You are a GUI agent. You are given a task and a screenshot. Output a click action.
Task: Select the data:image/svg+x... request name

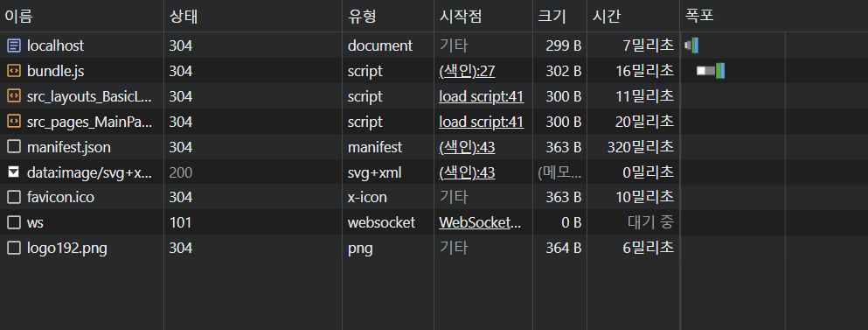[89, 172]
